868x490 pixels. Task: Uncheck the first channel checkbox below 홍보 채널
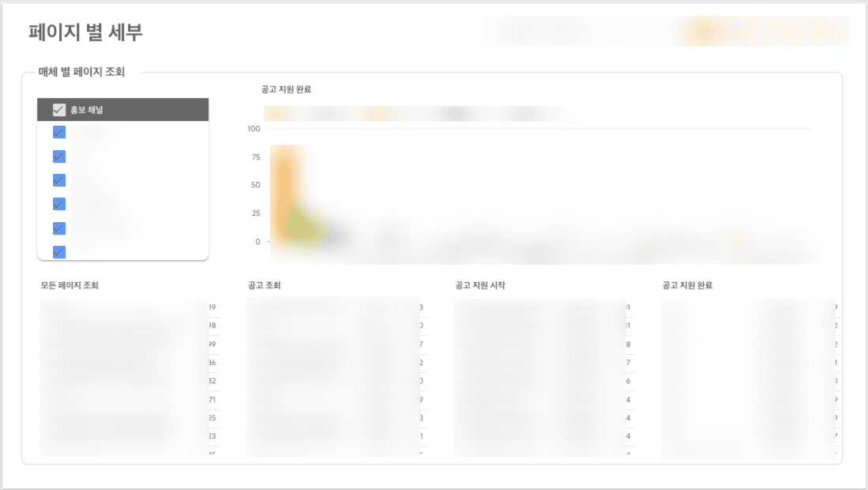click(58, 132)
